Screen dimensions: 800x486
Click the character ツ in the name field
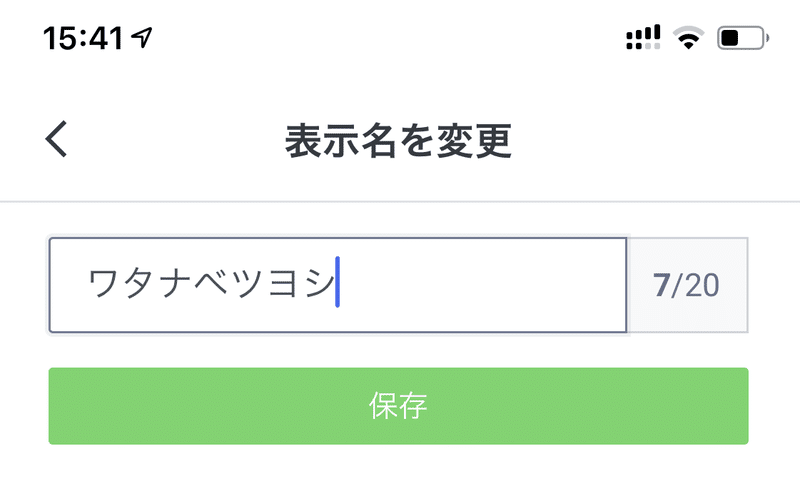(x=246, y=285)
